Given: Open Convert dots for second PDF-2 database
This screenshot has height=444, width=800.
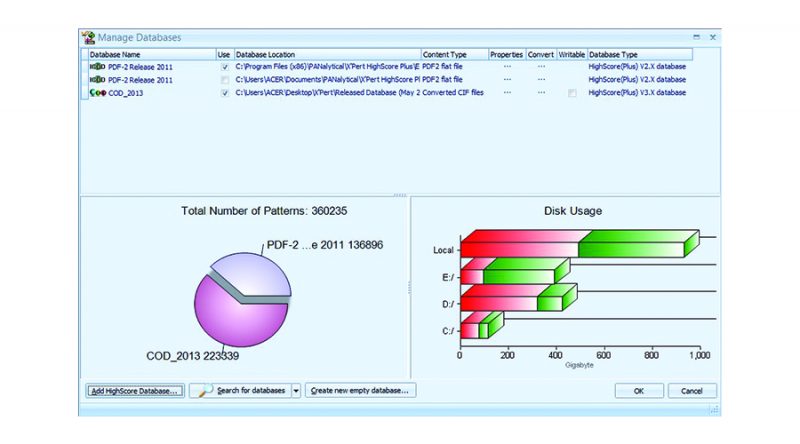Looking at the screenshot, I should (542, 80).
